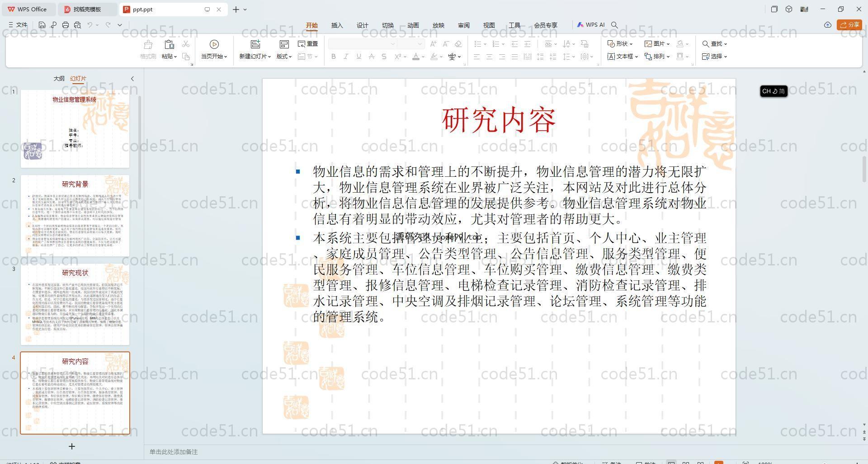Collapse the slide thumbnail panel

point(132,79)
